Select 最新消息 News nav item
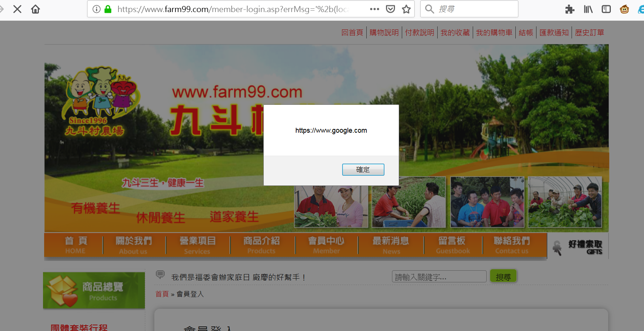The width and height of the screenshot is (644, 331). 391,245
